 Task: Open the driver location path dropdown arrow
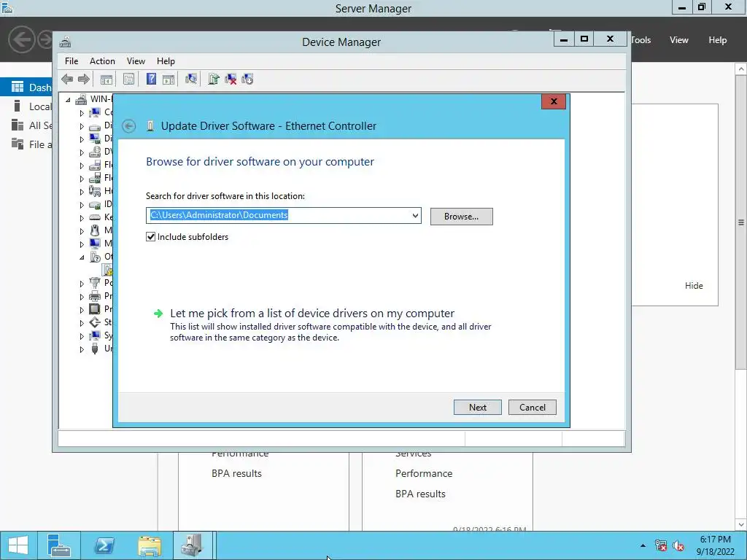tap(415, 216)
